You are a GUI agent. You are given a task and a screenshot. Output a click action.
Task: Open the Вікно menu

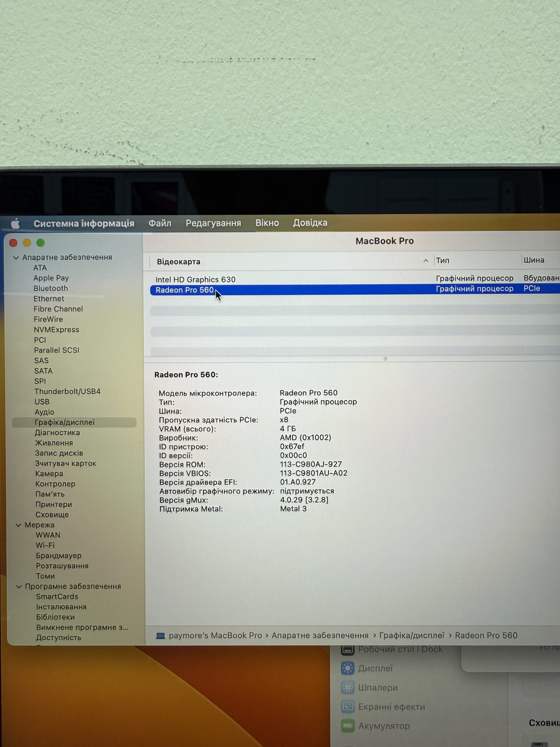[x=267, y=223]
